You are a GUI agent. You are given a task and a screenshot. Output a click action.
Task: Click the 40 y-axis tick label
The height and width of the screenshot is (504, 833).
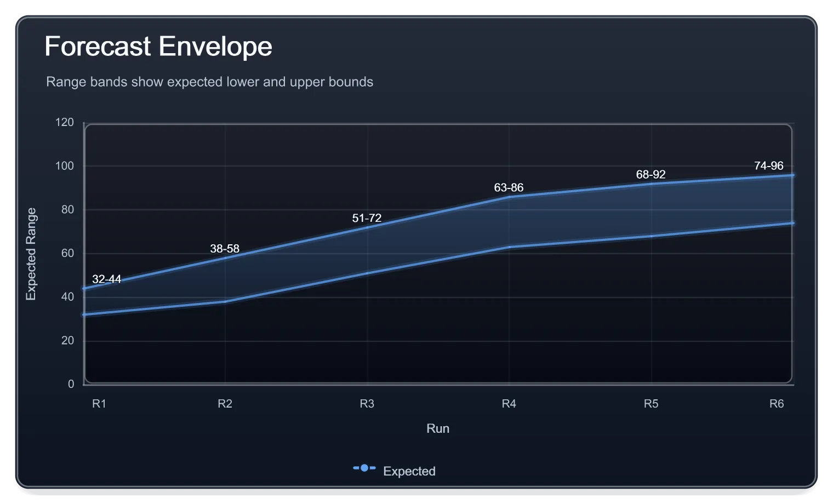[x=67, y=296]
